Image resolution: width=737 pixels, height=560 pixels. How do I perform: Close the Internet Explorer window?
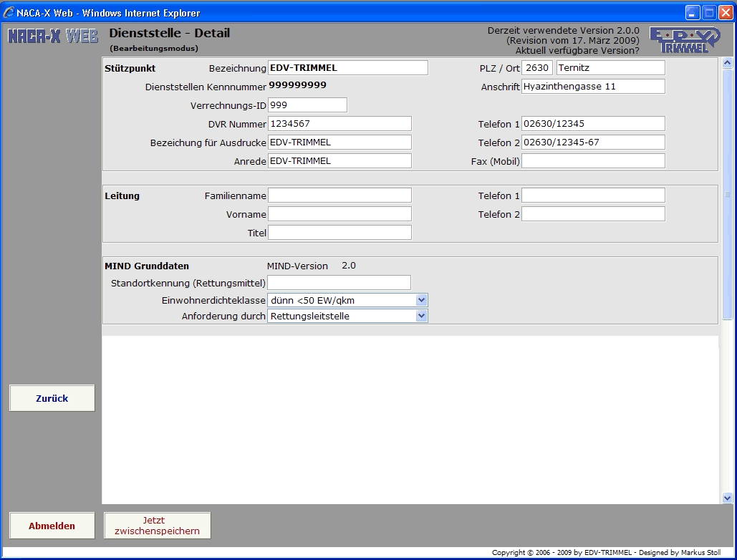tap(726, 13)
